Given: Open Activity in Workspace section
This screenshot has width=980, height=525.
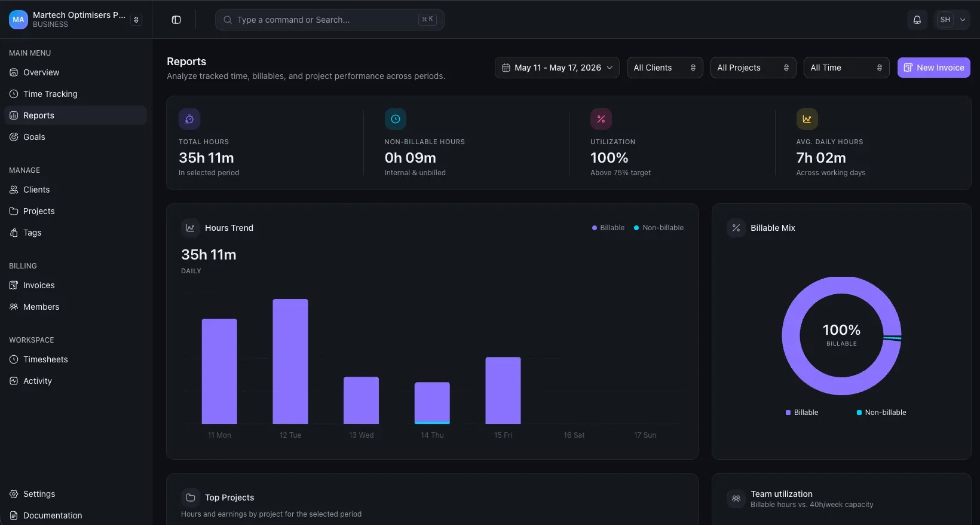Looking at the screenshot, I should (x=75, y=381).
